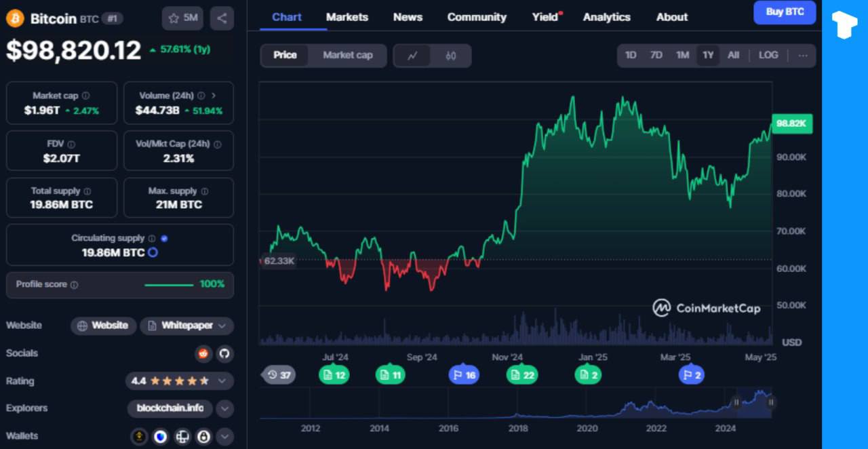Switch to the candlestick chart view
Viewport: 868px width, 449px height.
tap(451, 56)
